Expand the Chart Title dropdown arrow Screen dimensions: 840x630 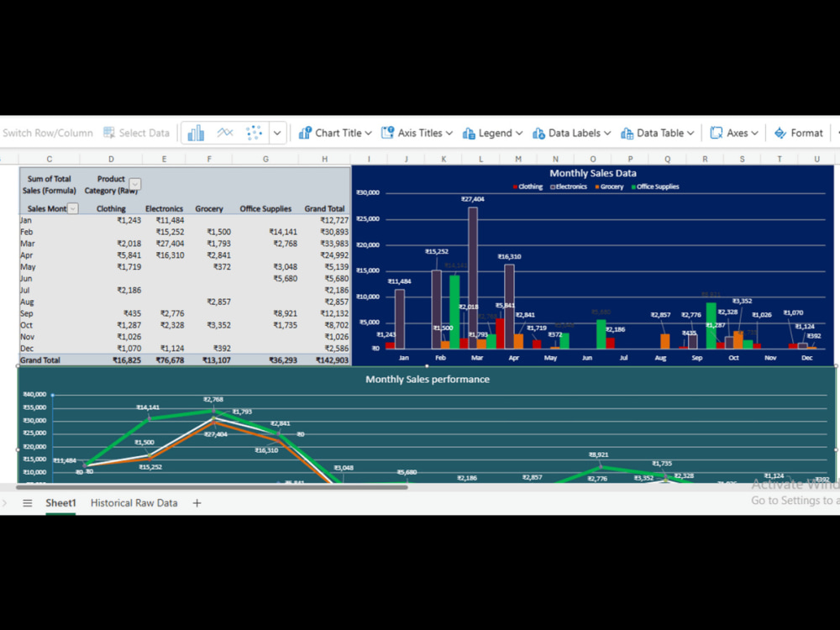[x=368, y=133]
